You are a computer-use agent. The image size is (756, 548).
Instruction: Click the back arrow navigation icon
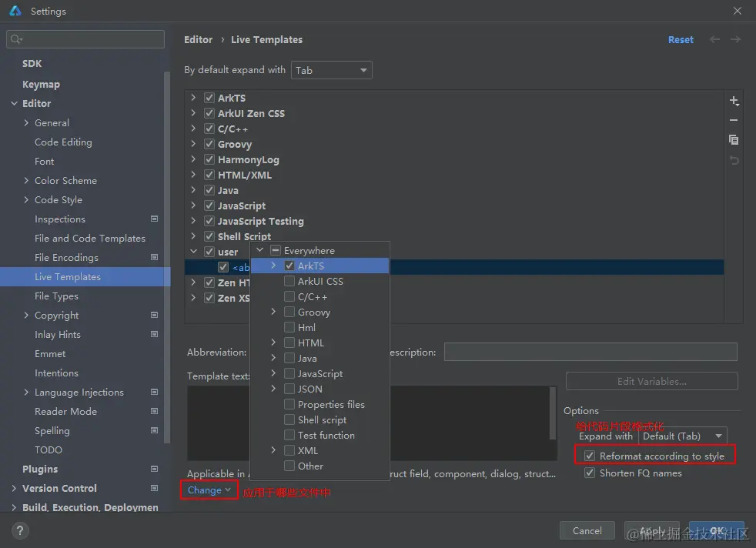(x=714, y=39)
